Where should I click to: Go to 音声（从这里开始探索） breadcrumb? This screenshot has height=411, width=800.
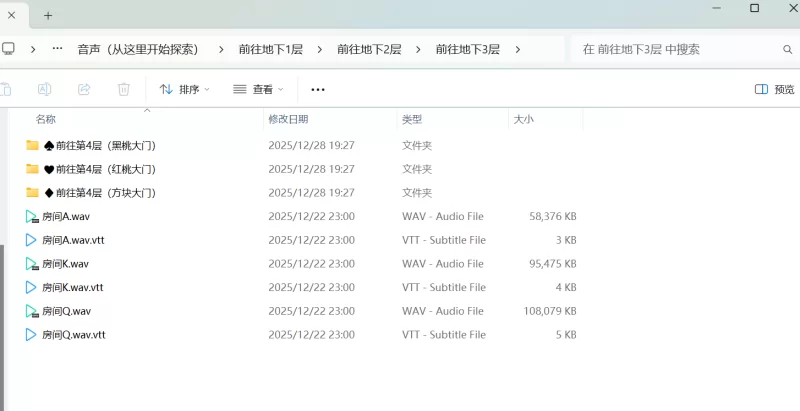(x=138, y=49)
